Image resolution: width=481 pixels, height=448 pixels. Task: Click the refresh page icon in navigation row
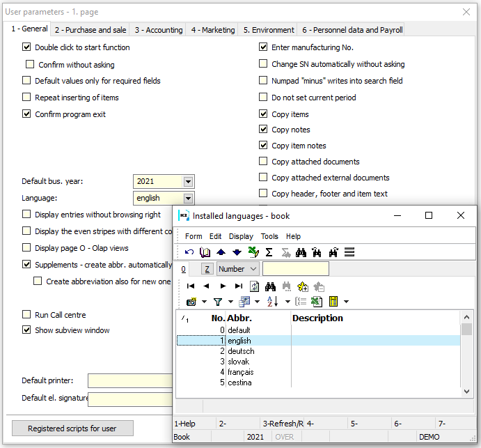pyautogui.click(x=254, y=286)
